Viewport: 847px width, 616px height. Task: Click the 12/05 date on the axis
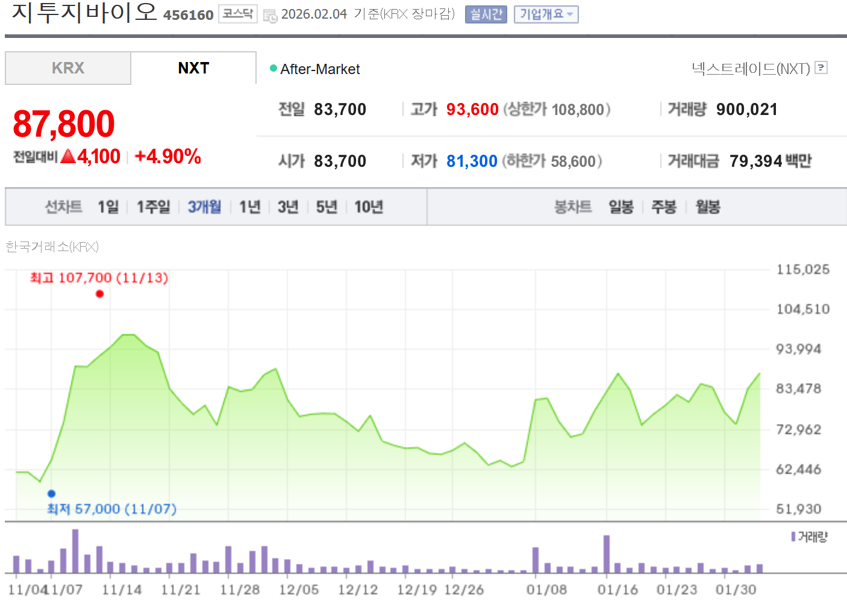pos(299,590)
